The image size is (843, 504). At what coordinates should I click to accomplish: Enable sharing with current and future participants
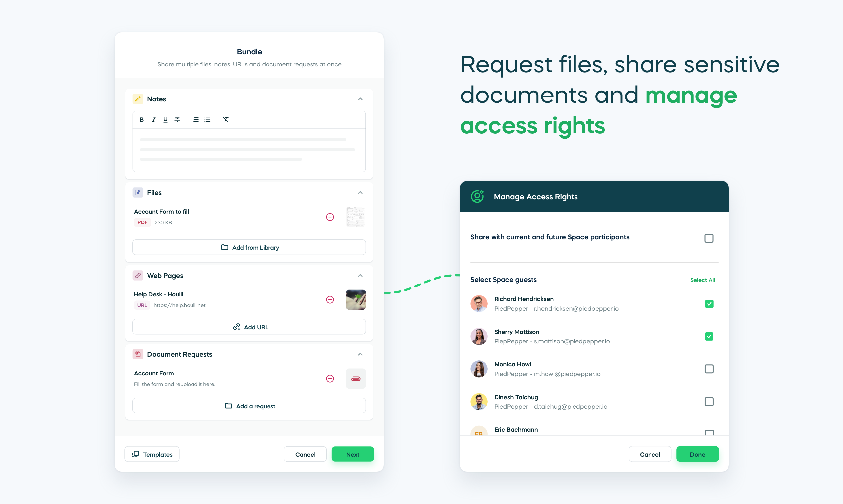click(709, 238)
